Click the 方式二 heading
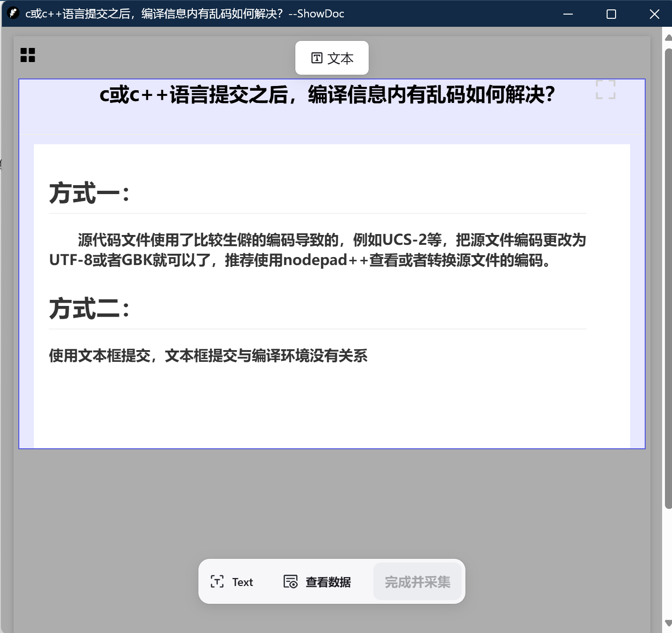Screen dimensions: 672x633 tap(89, 309)
